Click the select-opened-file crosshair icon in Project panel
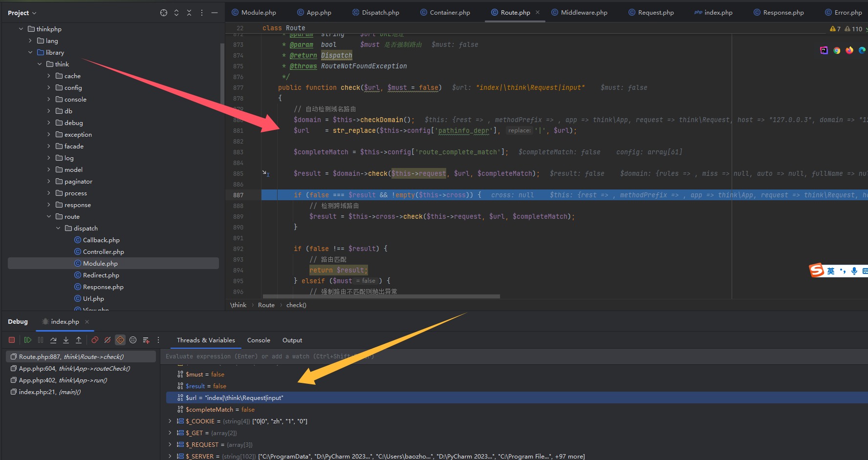The width and height of the screenshot is (868, 460). (164, 13)
